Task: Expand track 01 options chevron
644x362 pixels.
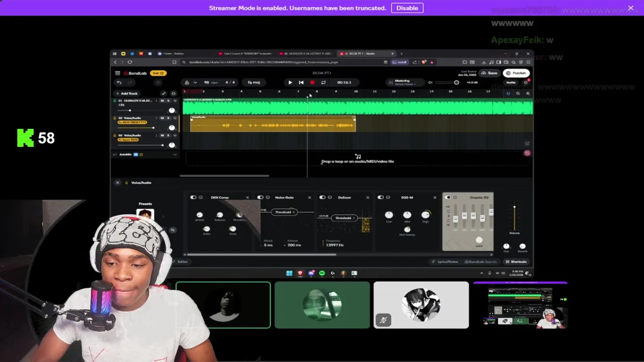Action: (175, 101)
